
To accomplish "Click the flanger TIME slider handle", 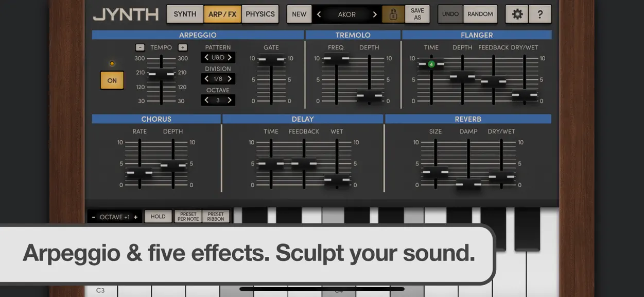I will coord(431,65).
